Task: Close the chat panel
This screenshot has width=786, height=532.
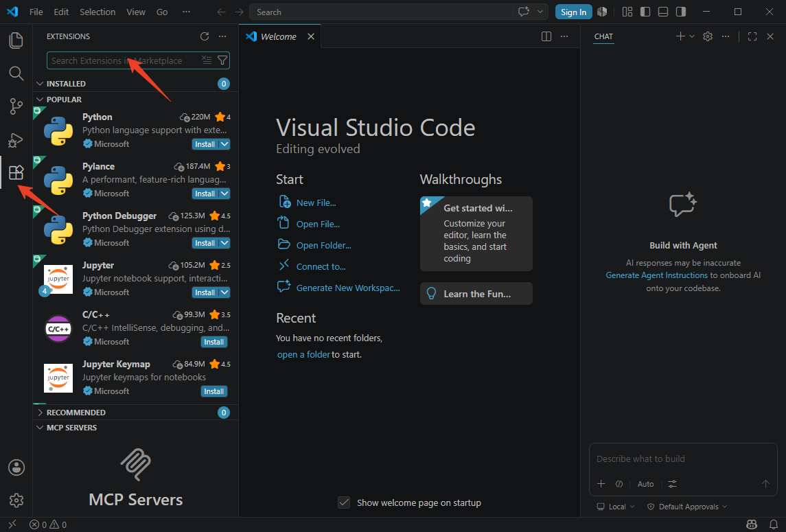Action: tap(770, 36)
